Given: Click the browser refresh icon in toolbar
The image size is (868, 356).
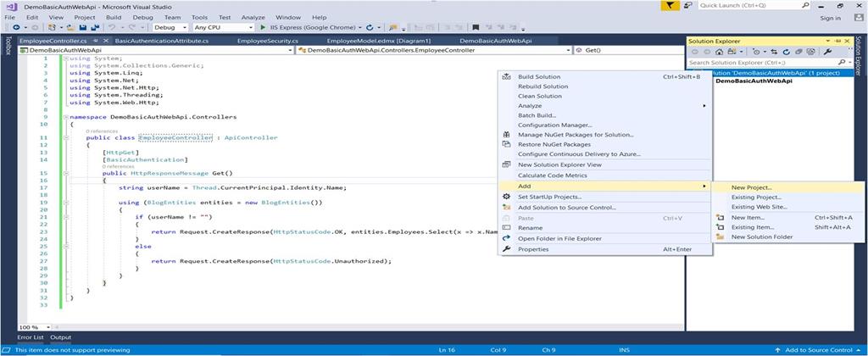Looking at the screenshot, I should [x=370, y=27].
